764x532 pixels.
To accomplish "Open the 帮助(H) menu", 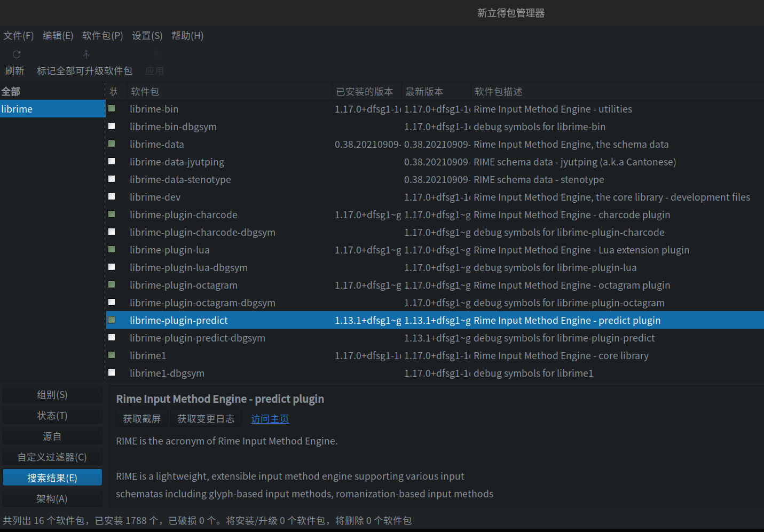I will coord(187,36).
